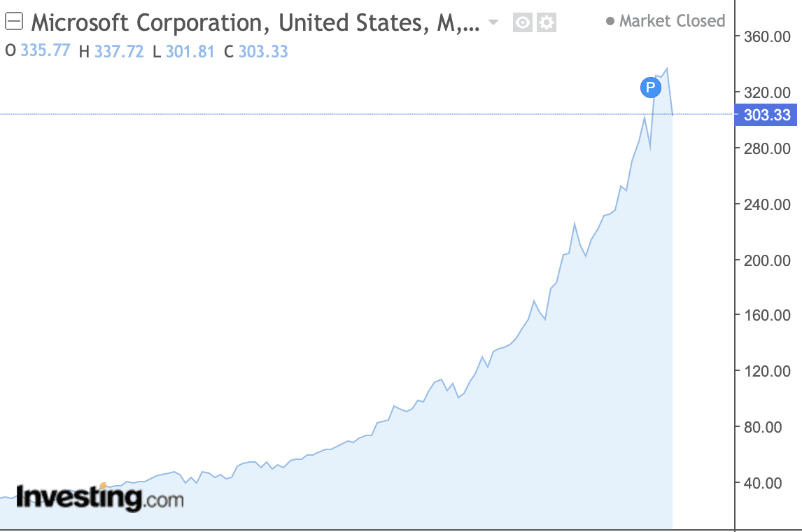
Task: Toggle chart visibility with the eye icon
Action: click(x=522, y=23)
